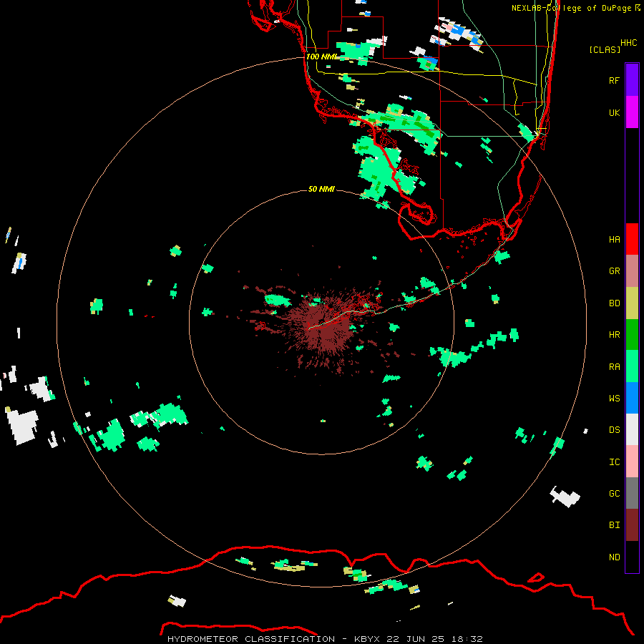Select the GR legend color block
This screenshot has width=644, height=644.
pos(632,271)
